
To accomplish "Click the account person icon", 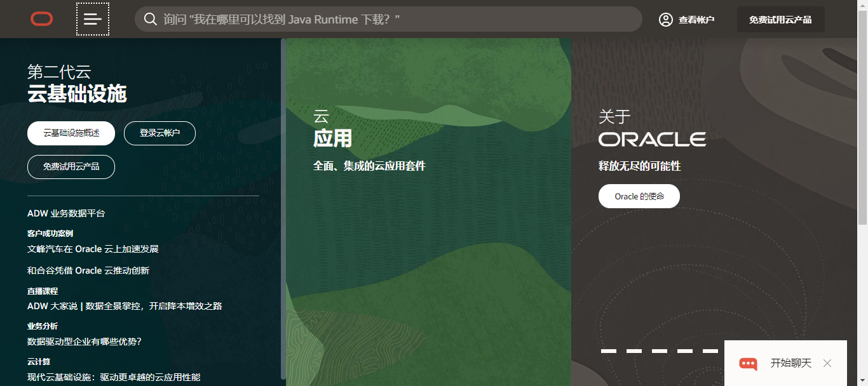I will (x=666, y=20).
